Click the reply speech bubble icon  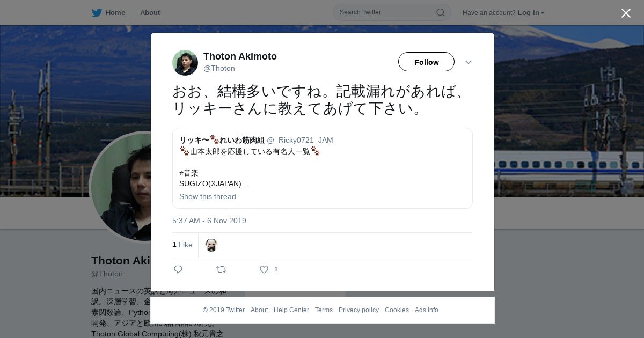[x=178, y=269]
